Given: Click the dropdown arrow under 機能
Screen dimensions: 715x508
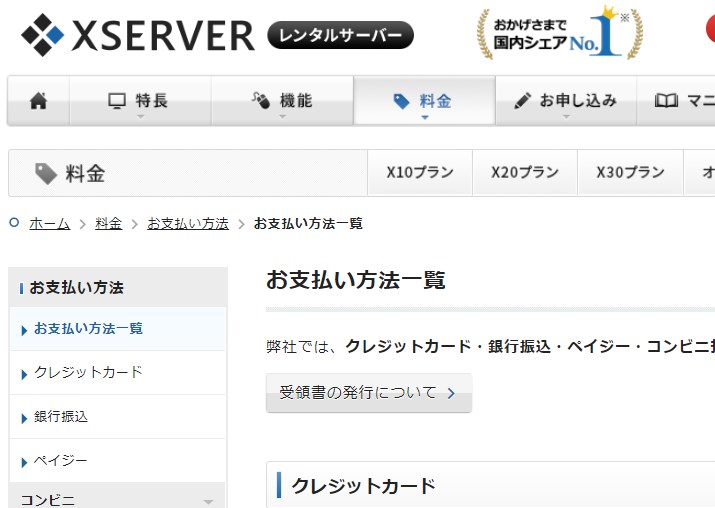Looking at the screenshot, I should pos(283,117).
